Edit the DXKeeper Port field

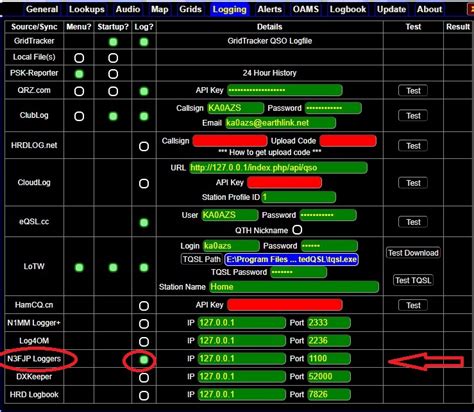coord(329,377)
